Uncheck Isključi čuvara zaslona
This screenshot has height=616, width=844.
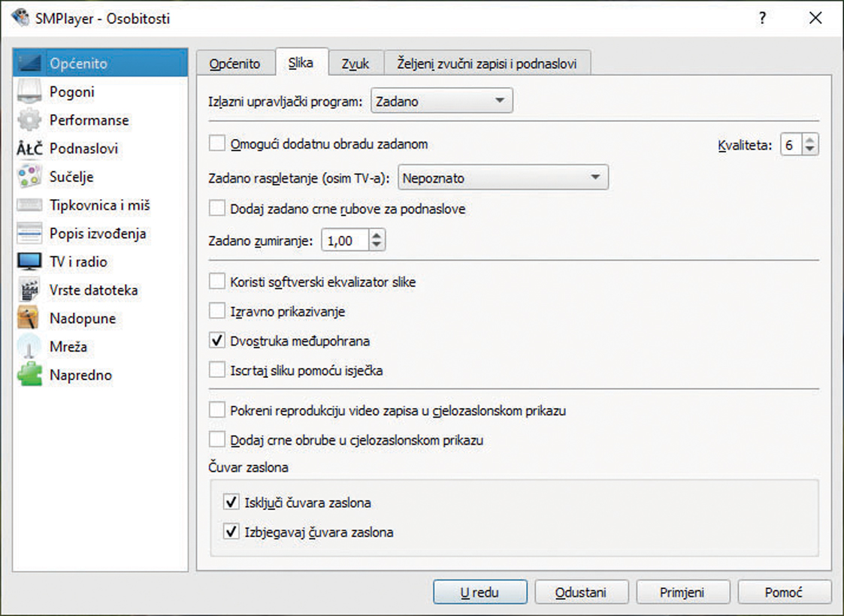(231, 502)
